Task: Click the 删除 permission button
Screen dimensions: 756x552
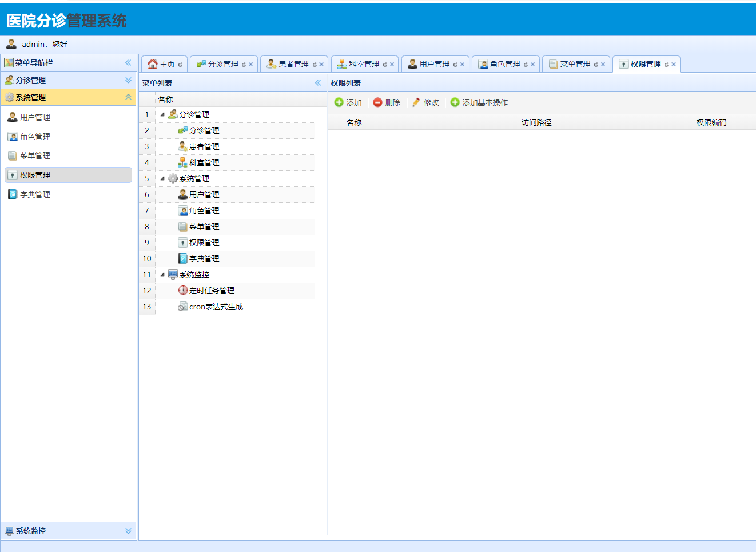Action: [x=387, y=102]
